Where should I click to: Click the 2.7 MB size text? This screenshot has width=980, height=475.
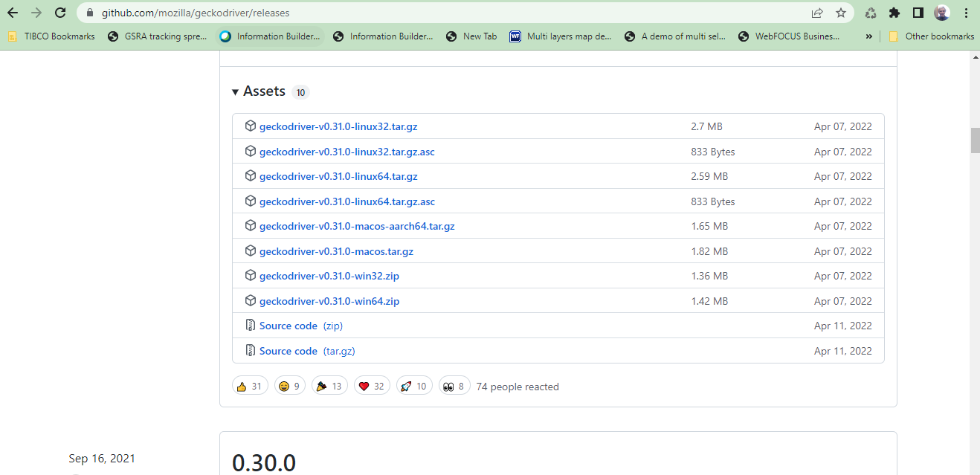tap(706, 126)
